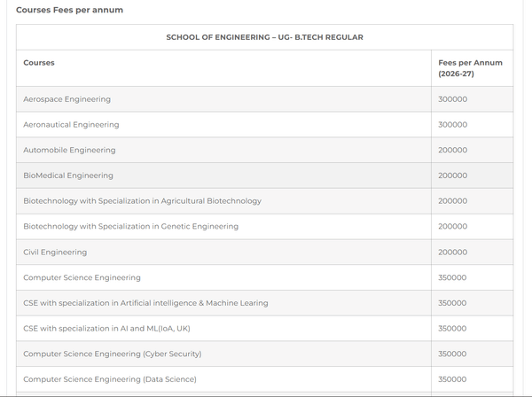
Task: Click the BioMedical Engineering course name
Action: point(68,175)
